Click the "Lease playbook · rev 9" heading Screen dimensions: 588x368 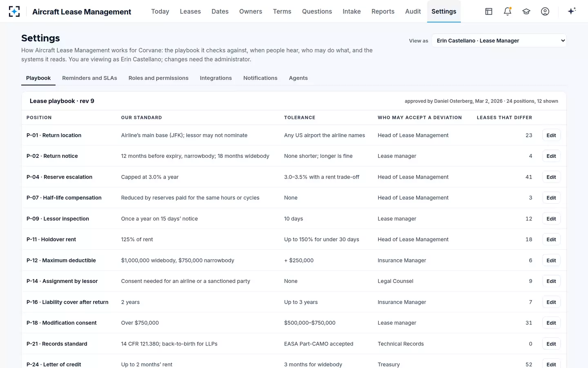tap(62, 101)
